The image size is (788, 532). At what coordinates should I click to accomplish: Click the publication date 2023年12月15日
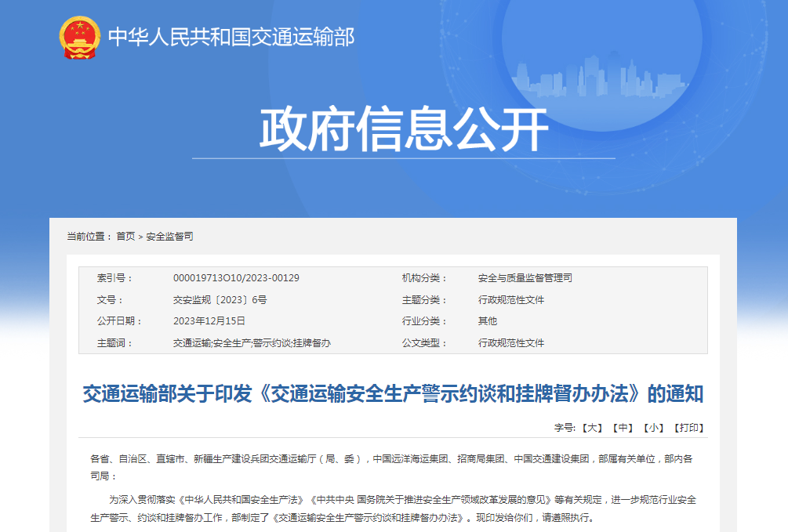point(209,321)
